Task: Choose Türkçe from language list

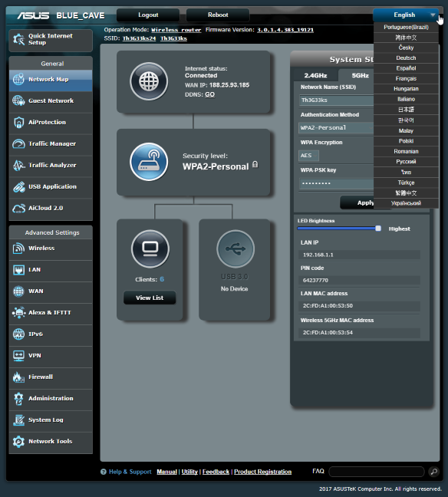Action: click(406, 183)
